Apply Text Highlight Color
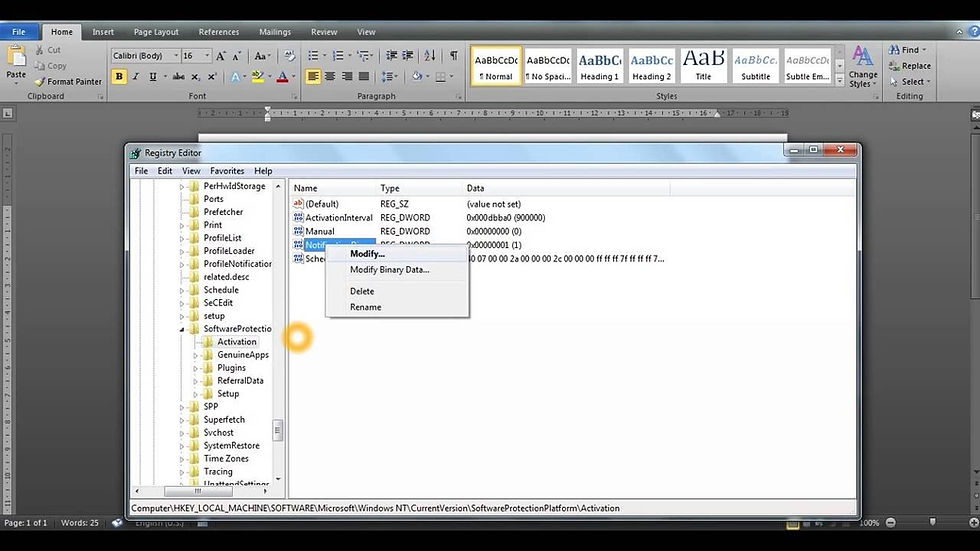This screenshot has height=551, width=980. 257,76
